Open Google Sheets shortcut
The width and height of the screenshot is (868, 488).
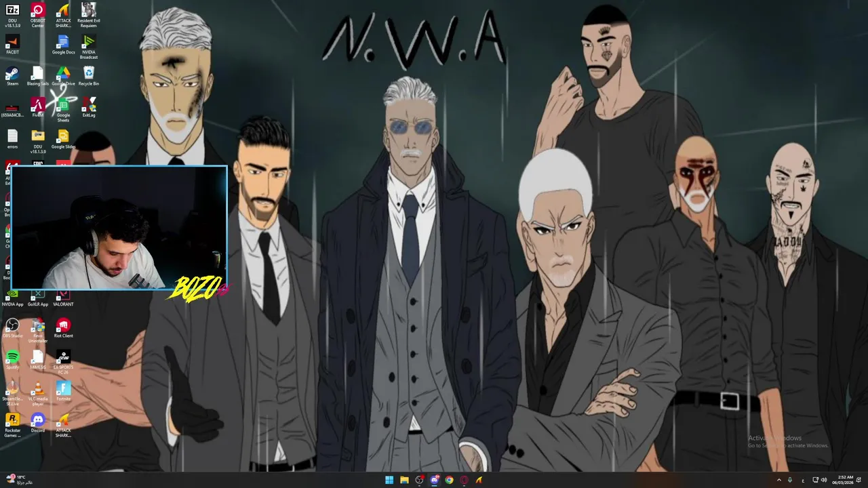(x=63, y=110)
